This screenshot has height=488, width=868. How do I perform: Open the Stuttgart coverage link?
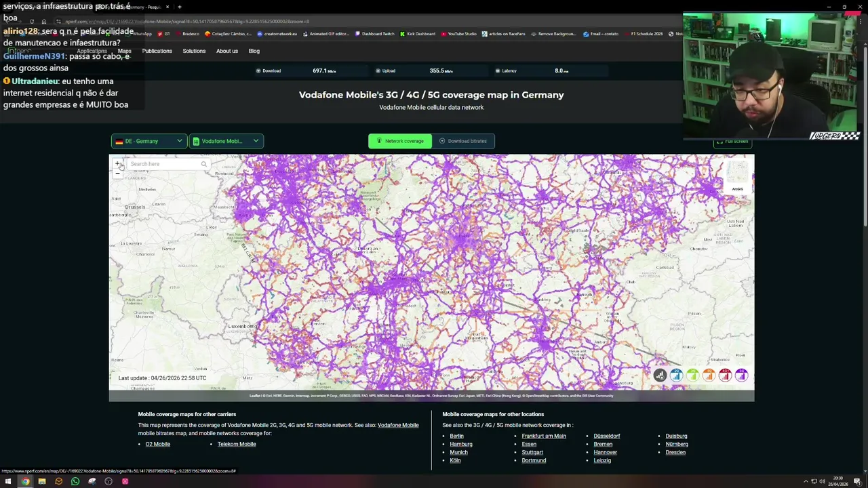point(532,452)
